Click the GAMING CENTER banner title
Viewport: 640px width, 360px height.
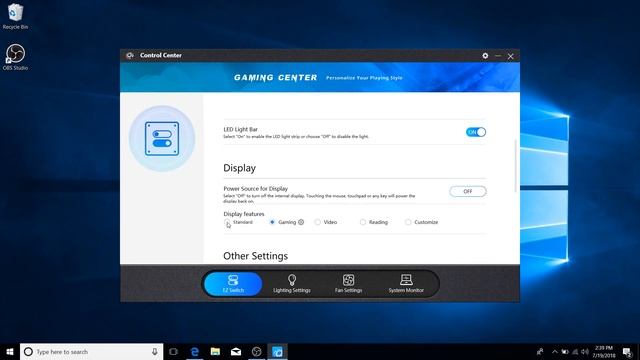276,78
